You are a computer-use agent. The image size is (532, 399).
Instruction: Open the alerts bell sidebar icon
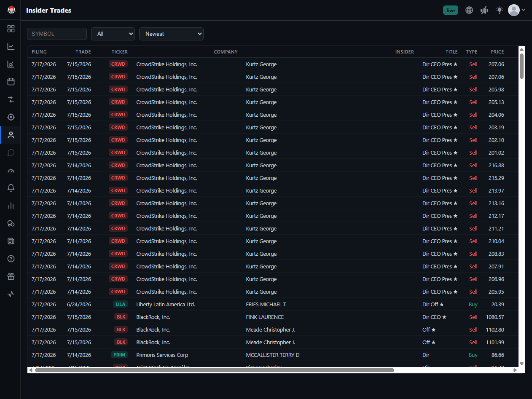point(11,188)
